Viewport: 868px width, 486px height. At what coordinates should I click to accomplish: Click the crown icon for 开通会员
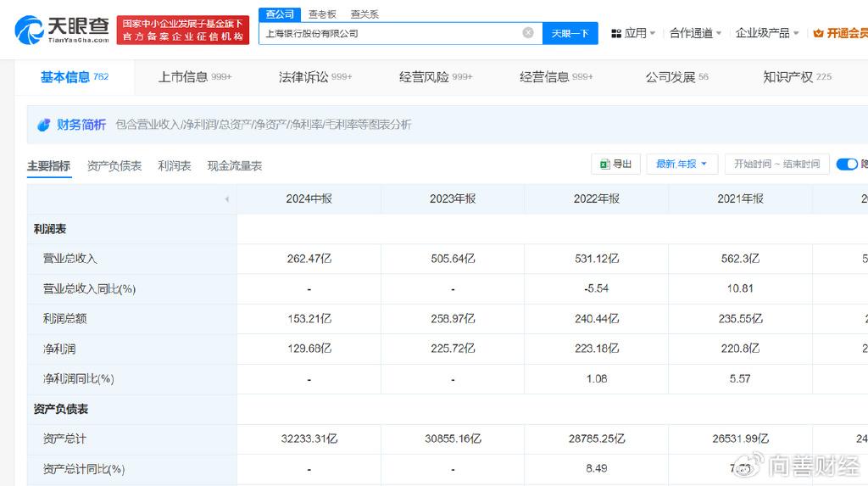(x=818, y=33)
